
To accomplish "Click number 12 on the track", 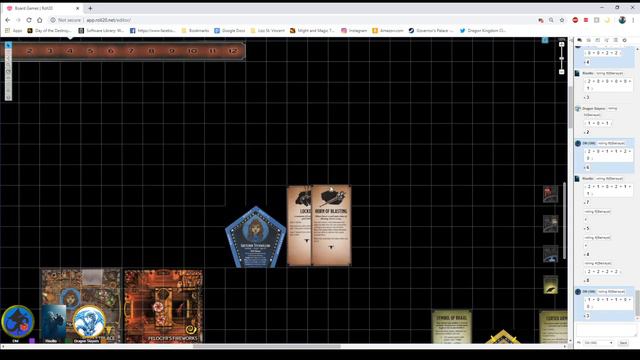I will click(x=233, y=51).
